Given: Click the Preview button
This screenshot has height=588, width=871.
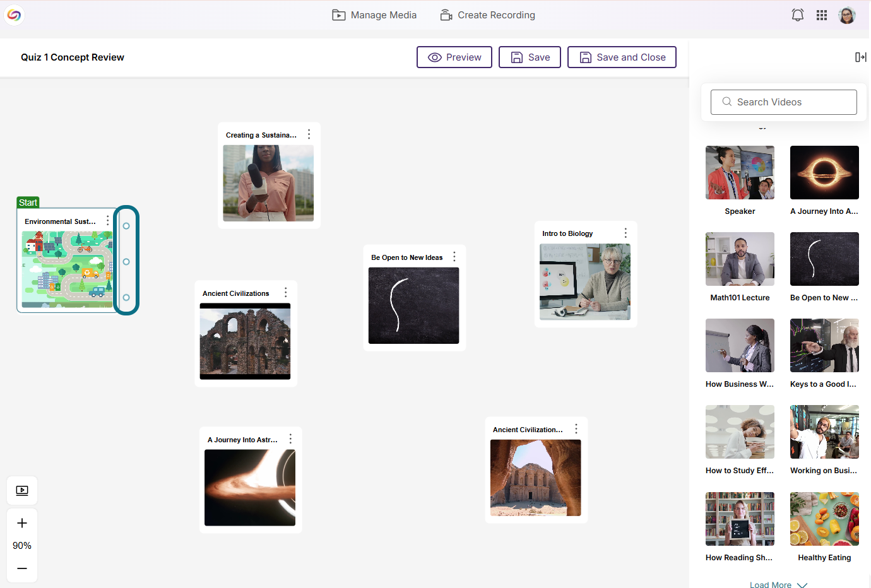Looking at the screenshot, I should tap(454, 57).
